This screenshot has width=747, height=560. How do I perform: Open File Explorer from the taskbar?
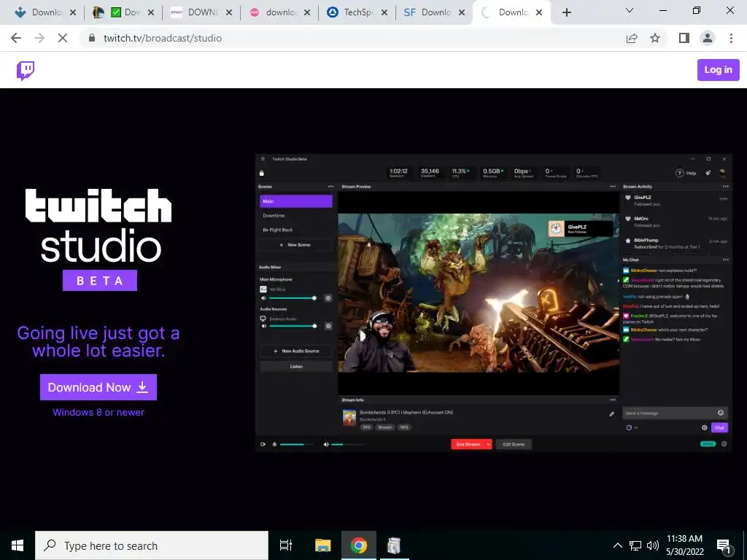(x=322, y=545)
